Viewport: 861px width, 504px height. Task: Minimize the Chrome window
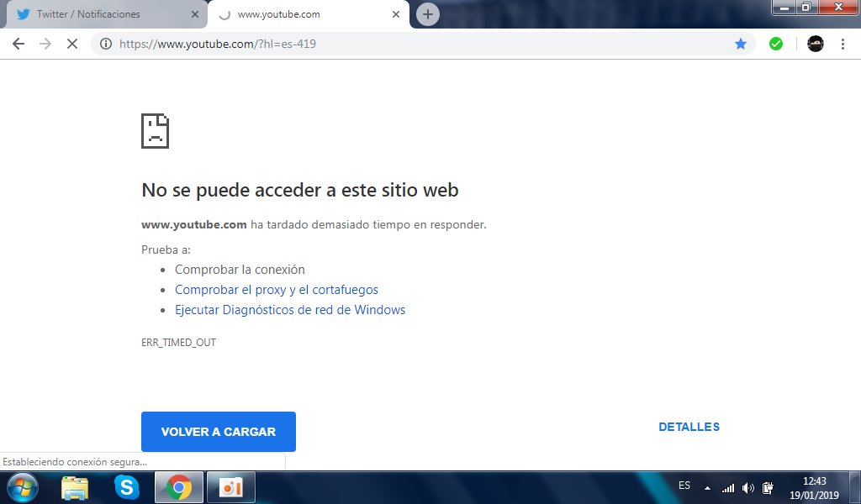(x=784, y=7)
